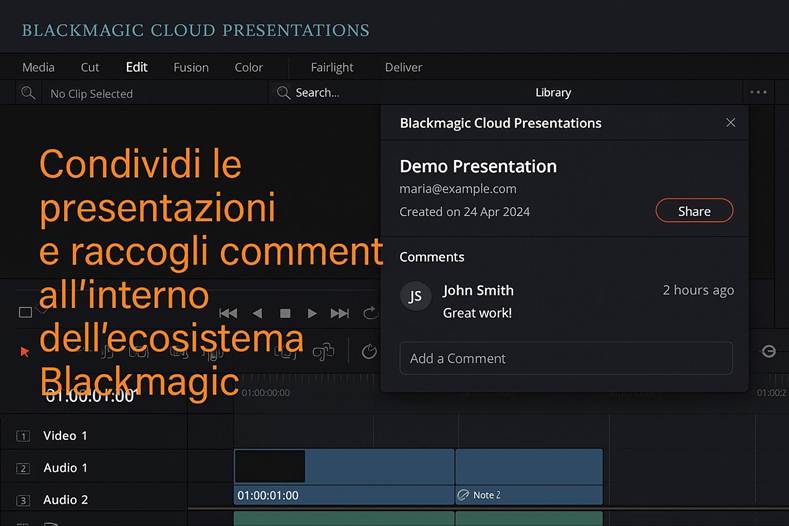Click the magnifier icon beside No Clip Selected
Viewport: 789px width, 526px height.
click(28, 93)
